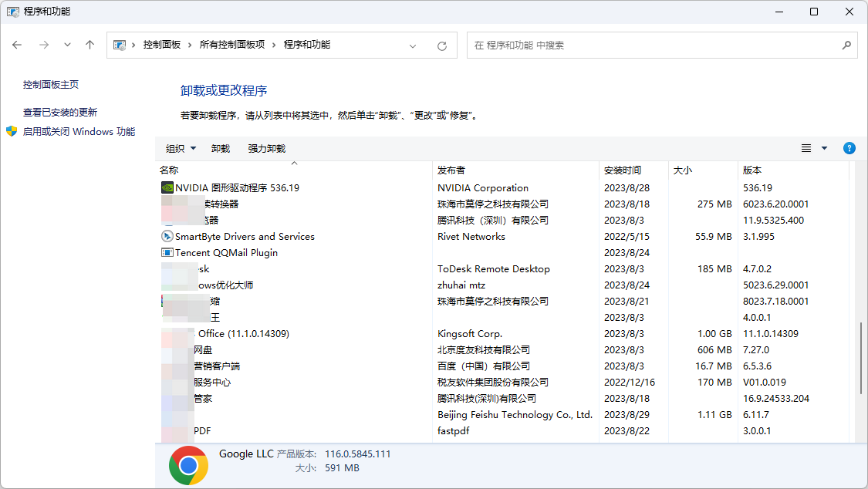Viewport: 868px width, 489px height.
Task: Expand the address bar history dropdown
Action: click(x=413, y=46)
